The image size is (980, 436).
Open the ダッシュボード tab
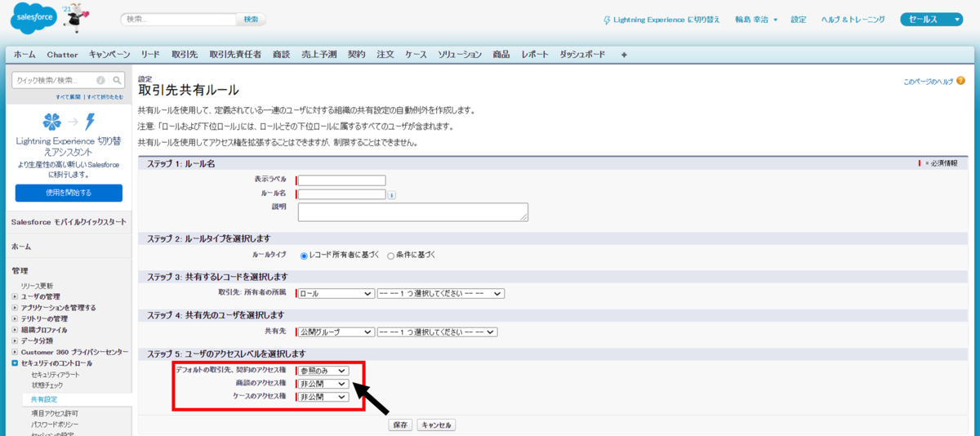coord(582,55)
